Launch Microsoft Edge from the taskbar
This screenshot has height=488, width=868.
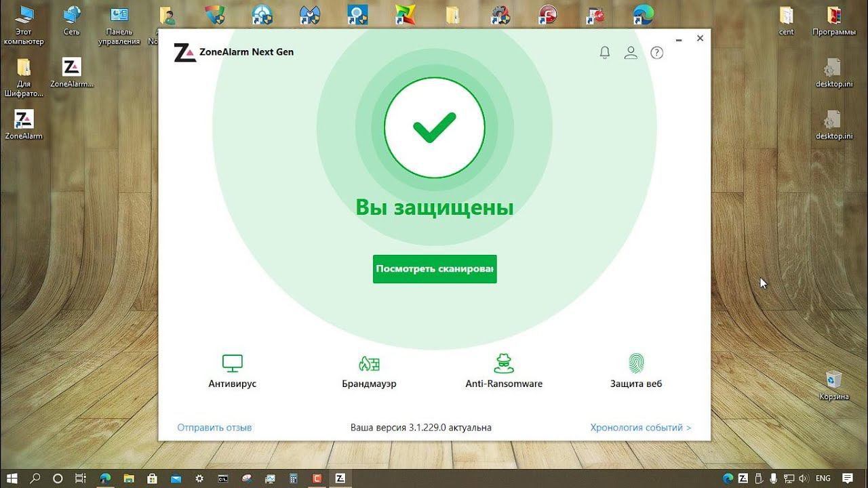(105, 479)
